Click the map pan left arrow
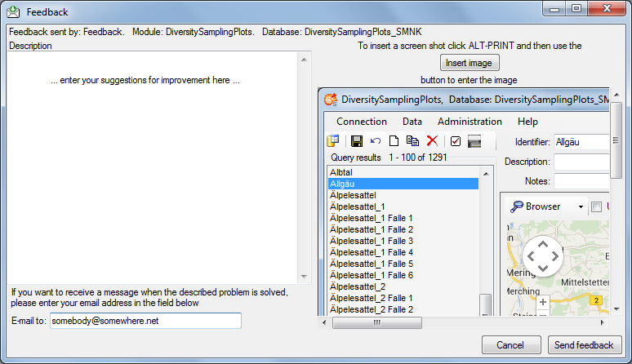Screen dimensions: 632x364 (x=531, y=256)
